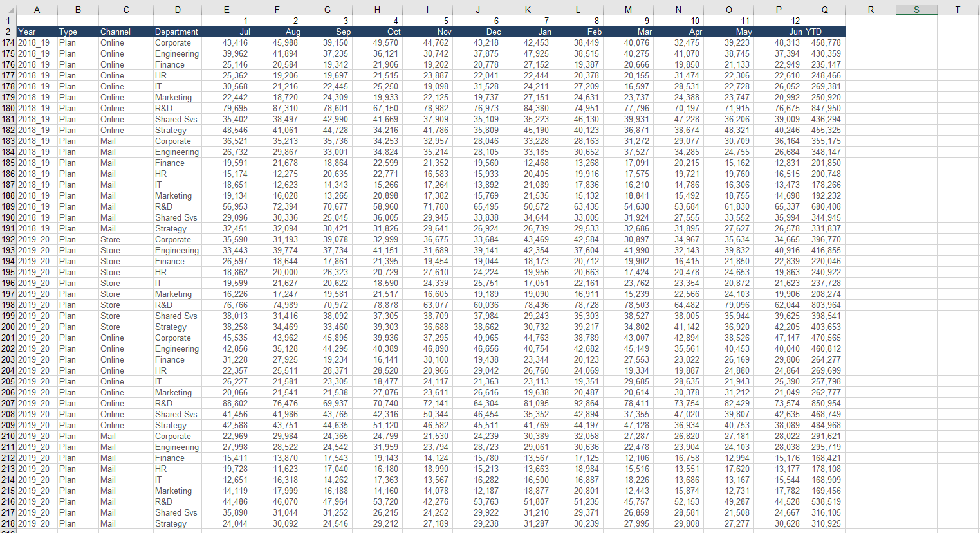This screenshot has width=980, height=533.
Task: Select highlighted column S header
Action: click(x=916, y=9)
